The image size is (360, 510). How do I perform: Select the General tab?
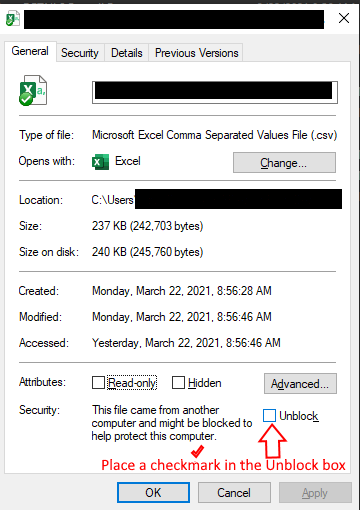(x=30, y=51)
